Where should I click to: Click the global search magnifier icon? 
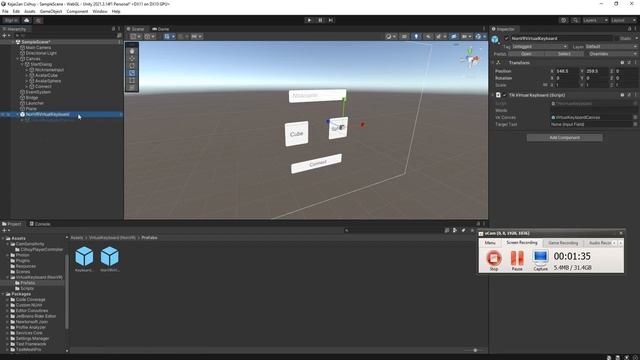point(575,20)
